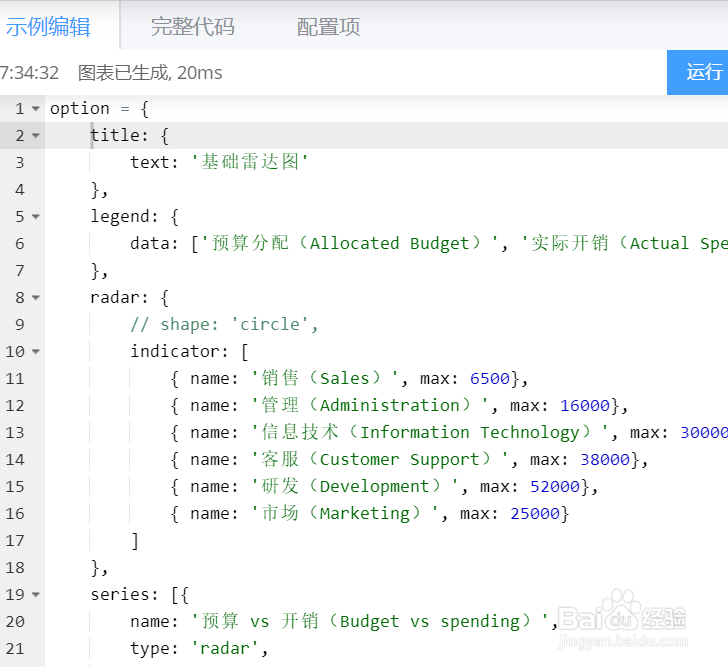Fold the legend section on line 5
This screenshot has height=667, width=728.
pyautogui.click(x=37, y=216)
